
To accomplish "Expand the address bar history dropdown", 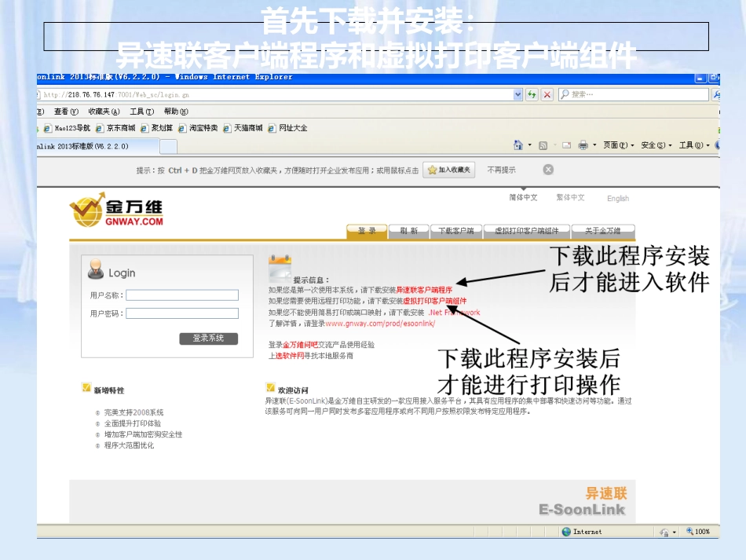I will click(518, 95).
